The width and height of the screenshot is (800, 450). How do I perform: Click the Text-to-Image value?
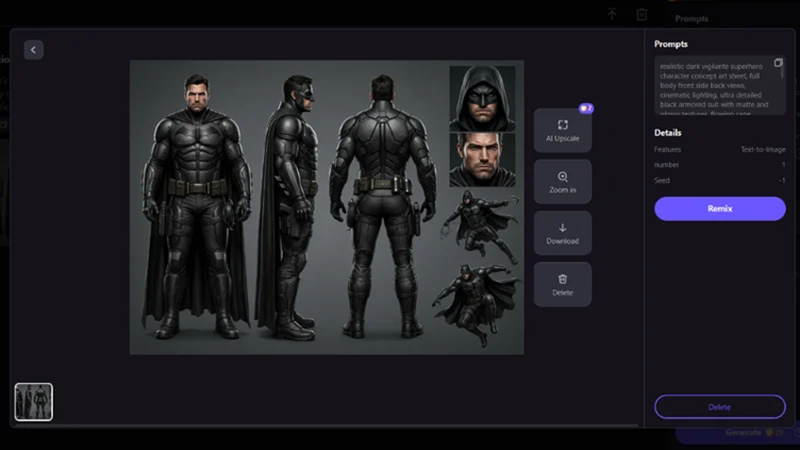pos(763,149)
